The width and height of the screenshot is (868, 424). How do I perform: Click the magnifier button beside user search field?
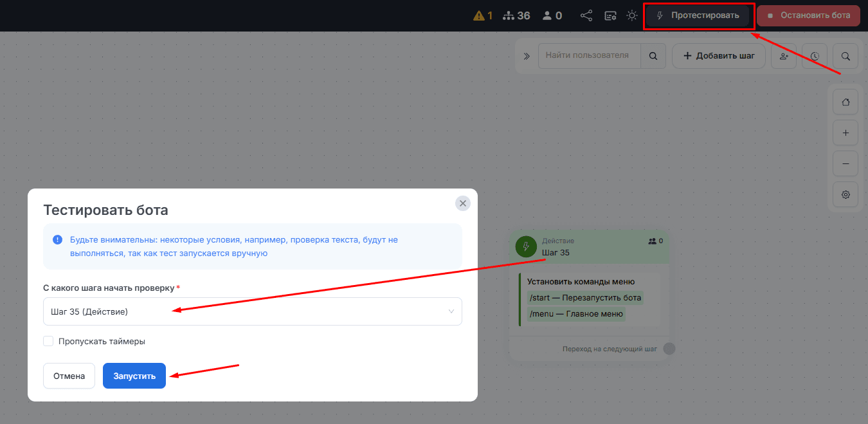tap(653, 56)
